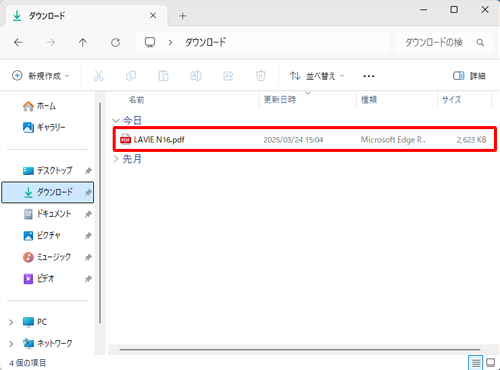Image resolution: width=500 pixels, height=370 pixels.
Task: Click the Share icon in toolbar
Action: pos(228,76)
